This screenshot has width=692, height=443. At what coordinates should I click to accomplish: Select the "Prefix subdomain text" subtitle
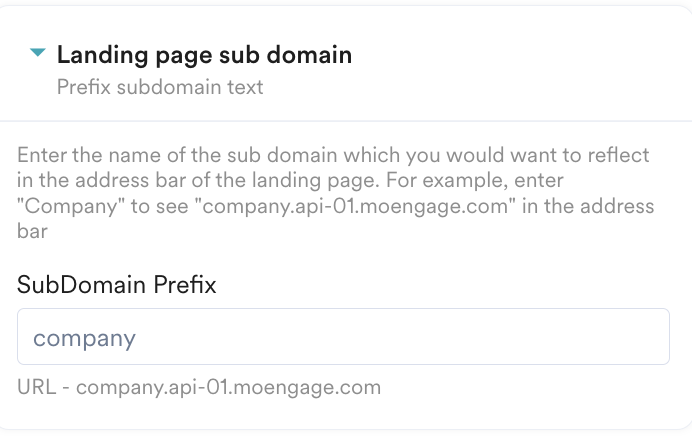[x=160, y=86]
